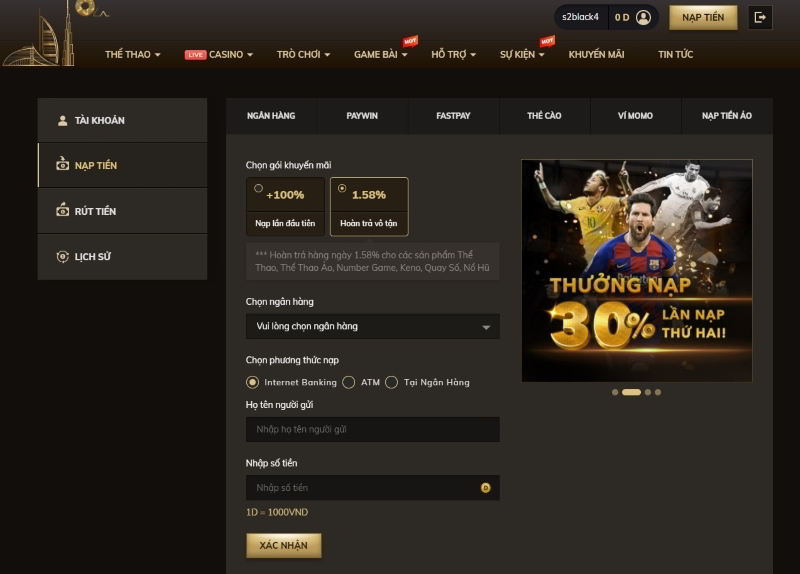The height and width of the screenshot is (574, 800).
Task: Click the sender name input field
Action: tap(372, 430)
